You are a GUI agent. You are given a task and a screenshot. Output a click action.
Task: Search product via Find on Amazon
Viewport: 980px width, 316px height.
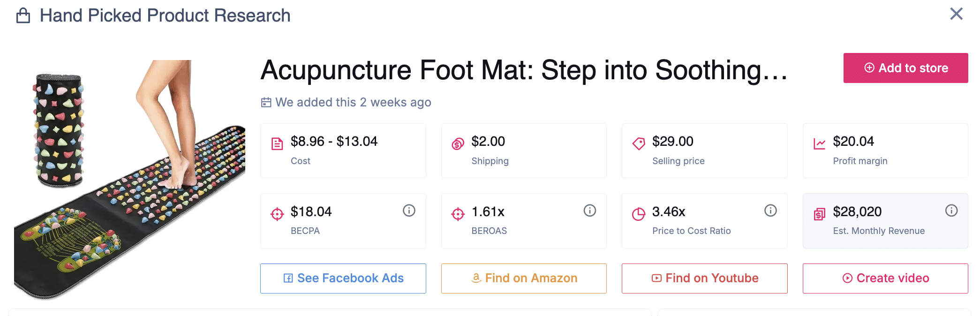pos(524,278)
